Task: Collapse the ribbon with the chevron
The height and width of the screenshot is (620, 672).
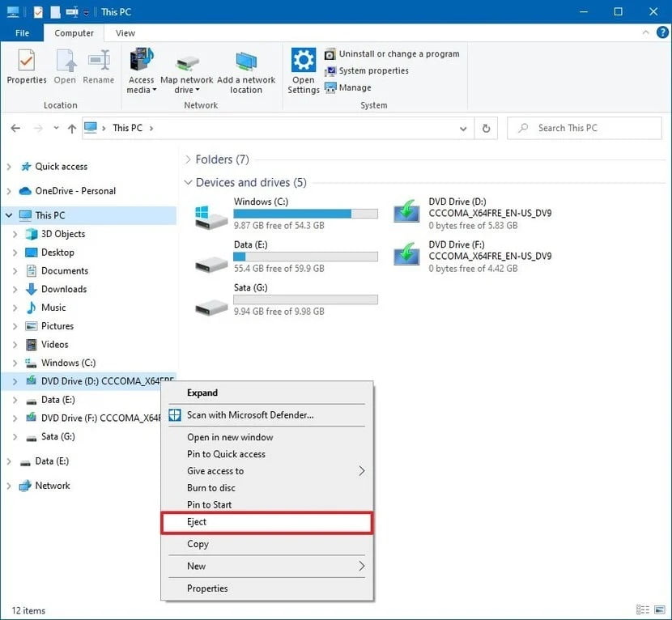Action: click(x=646, y=32)
